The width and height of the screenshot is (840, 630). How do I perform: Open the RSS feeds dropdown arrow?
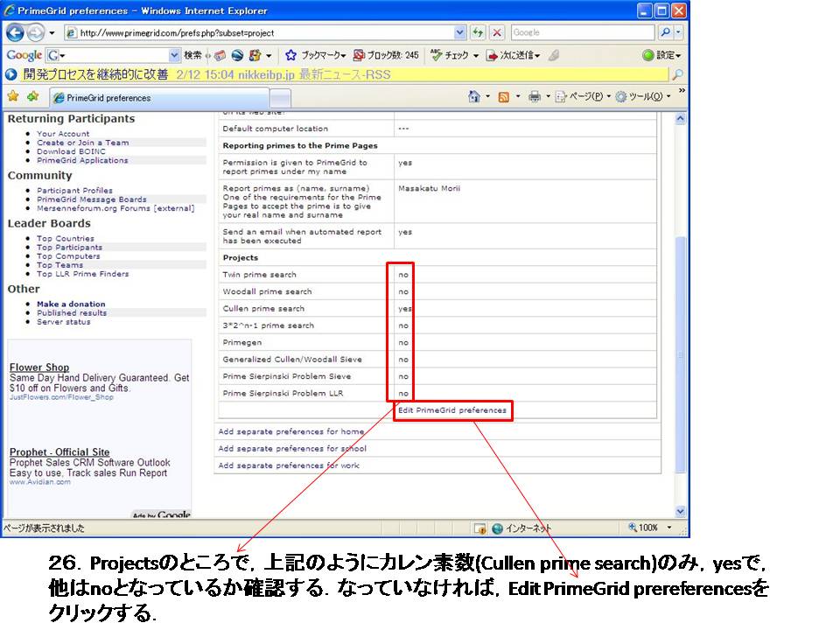[x=517, y=96]
